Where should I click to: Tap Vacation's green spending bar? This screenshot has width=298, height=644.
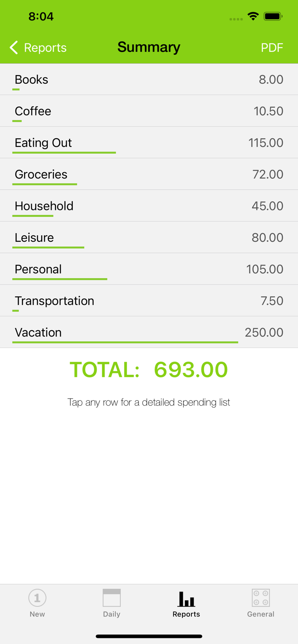[125, 342]
